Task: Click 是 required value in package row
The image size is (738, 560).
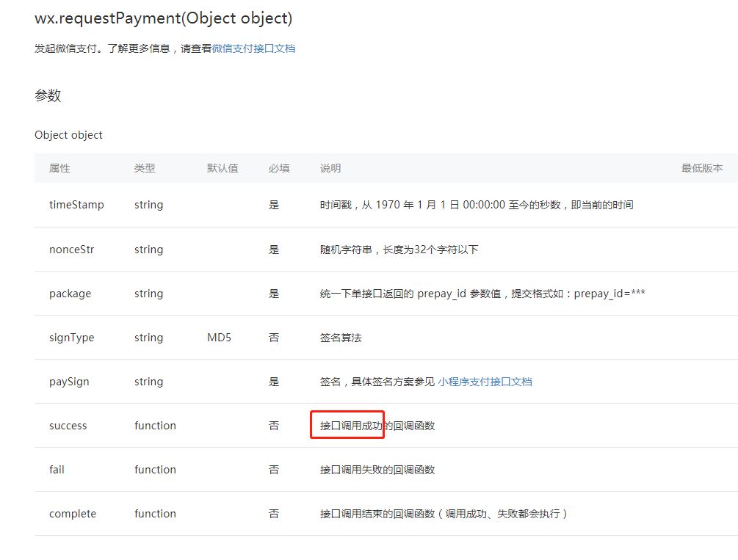Action: (x=274, y=294)
